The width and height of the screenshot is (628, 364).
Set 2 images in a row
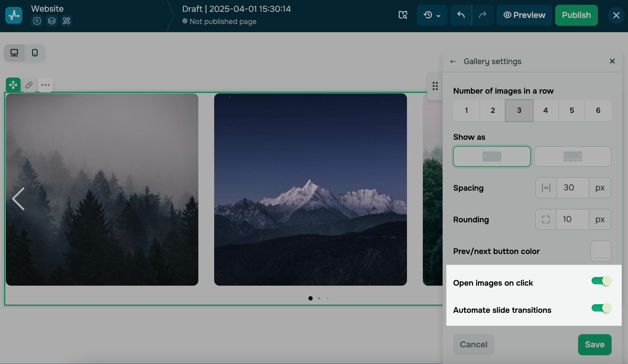click(493, 110)
